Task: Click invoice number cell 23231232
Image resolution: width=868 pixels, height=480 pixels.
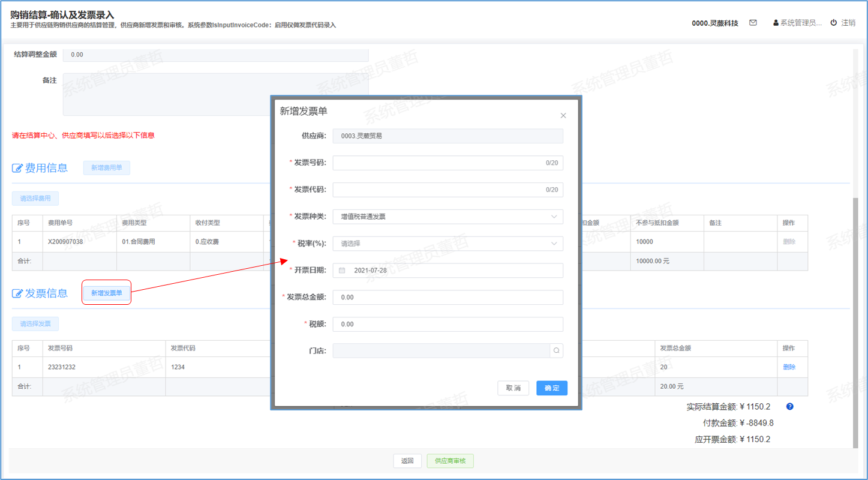Action: 104,367
